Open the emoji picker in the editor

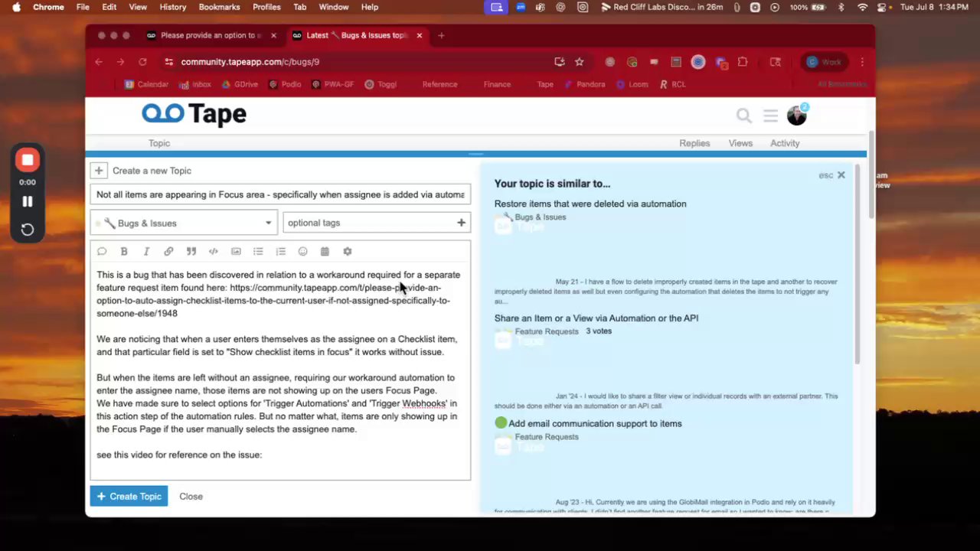302,251
